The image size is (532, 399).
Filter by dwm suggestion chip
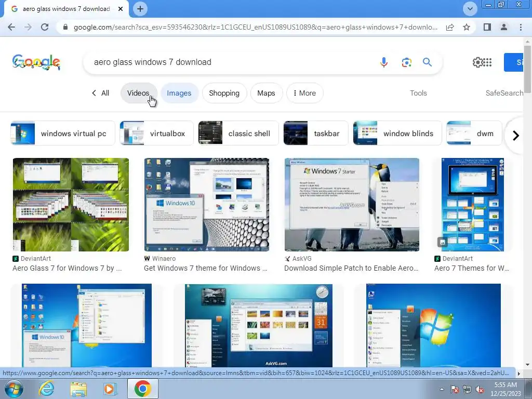[474, 133]
